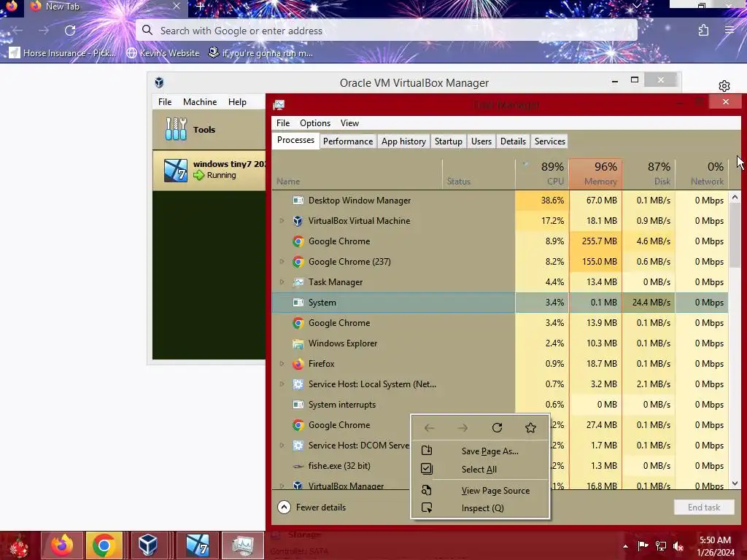Click context menu bookmark star icon
Screen dimensions: 747x560
coord(531,427)
